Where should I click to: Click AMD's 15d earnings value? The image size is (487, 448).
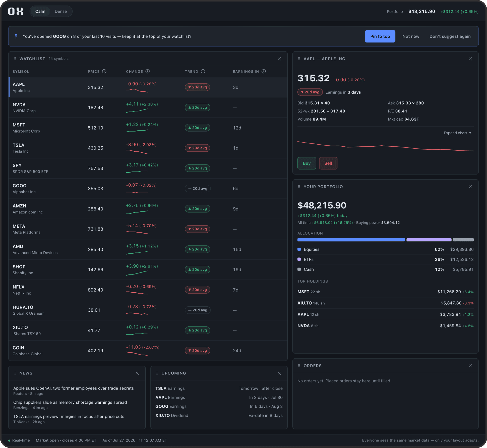237,249
